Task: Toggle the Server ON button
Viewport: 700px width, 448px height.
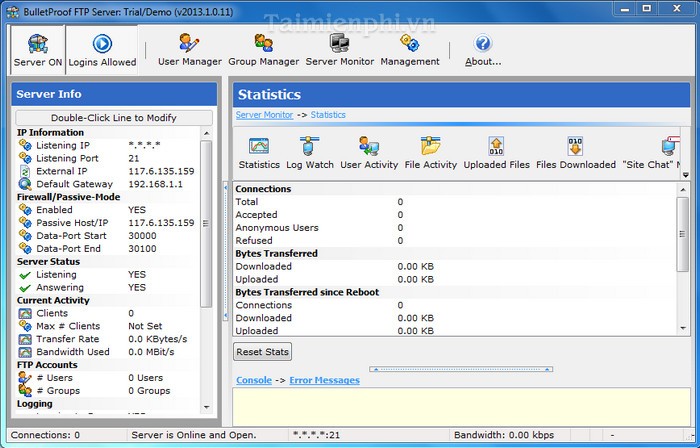Action: (38, 50)
